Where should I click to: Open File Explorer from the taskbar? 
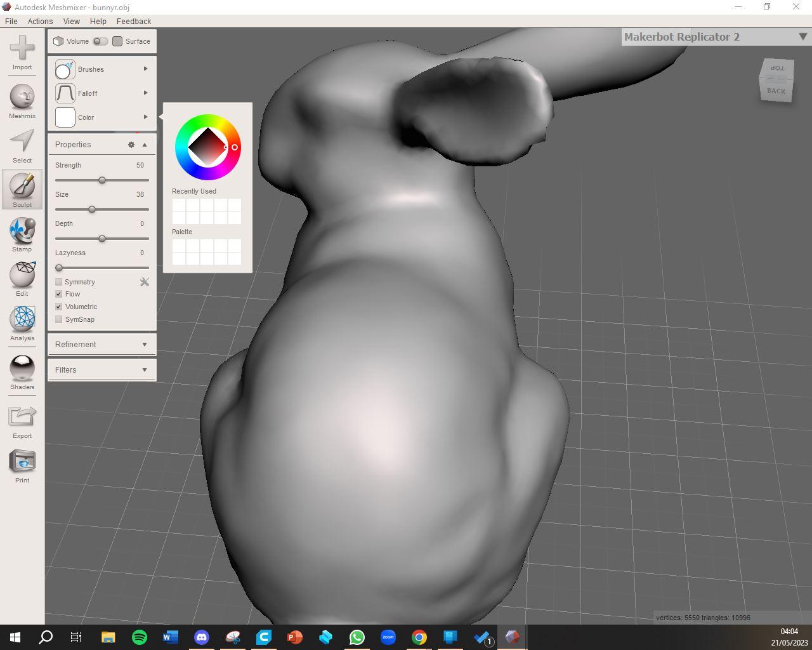108,637
